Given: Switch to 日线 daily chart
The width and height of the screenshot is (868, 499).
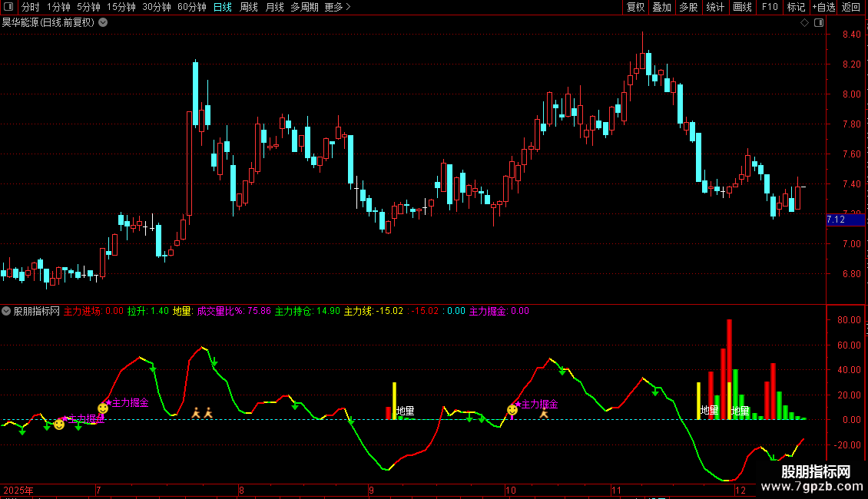Looking at the screenshot, I should click(223, 7).
